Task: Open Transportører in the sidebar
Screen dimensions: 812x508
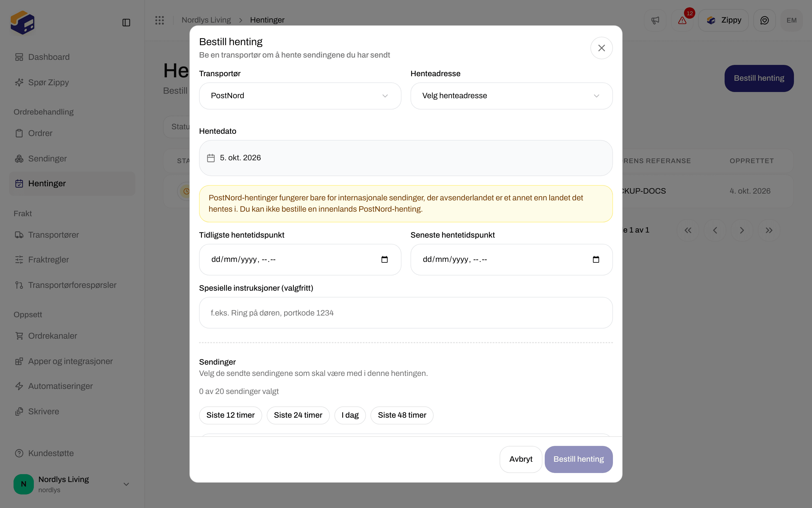Action: 72,235
